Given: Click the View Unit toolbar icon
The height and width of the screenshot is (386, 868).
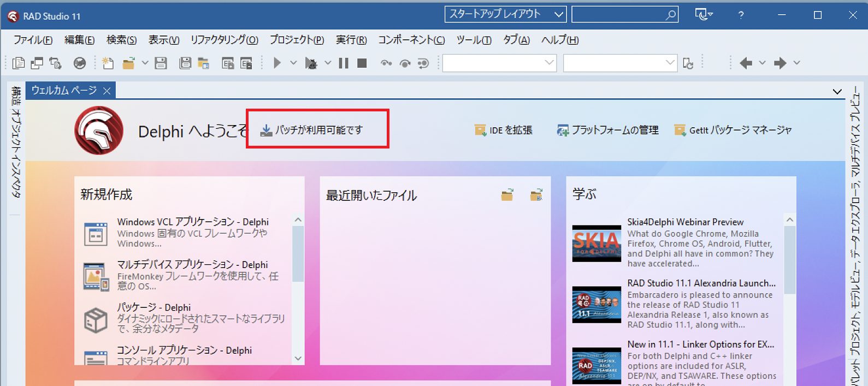Looking at the screenshot, I should click(19, 63).
